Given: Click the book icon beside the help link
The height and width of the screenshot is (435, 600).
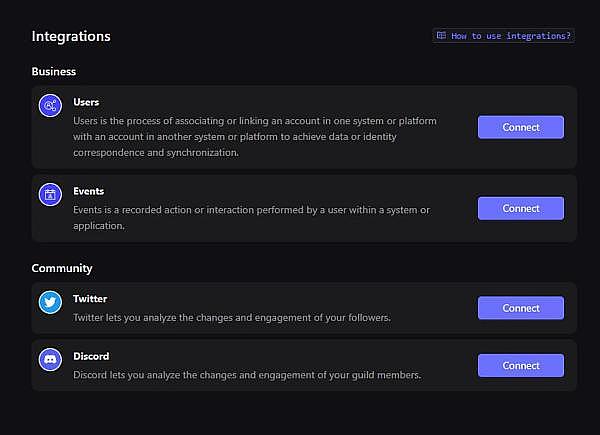Looking at the screenshot, I should click(441, 36).
